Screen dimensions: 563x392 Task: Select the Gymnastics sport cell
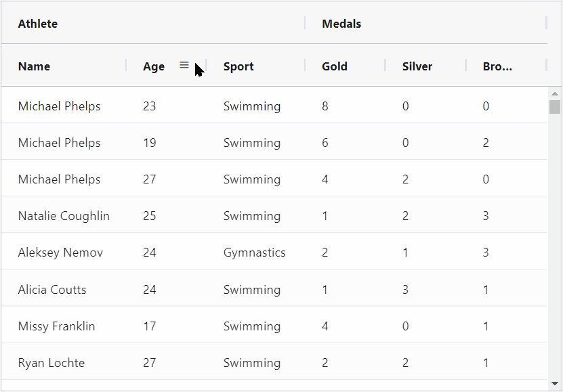(255, 253)
